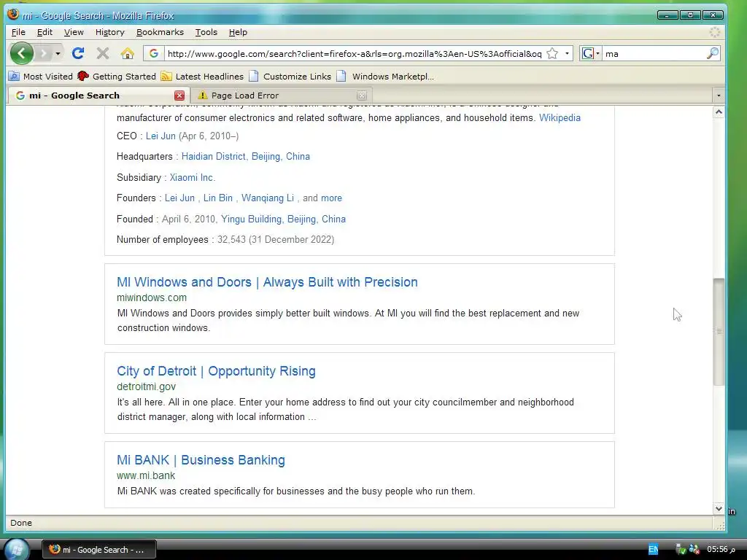Open the address bar history dropdown

[x=566, y=53]
